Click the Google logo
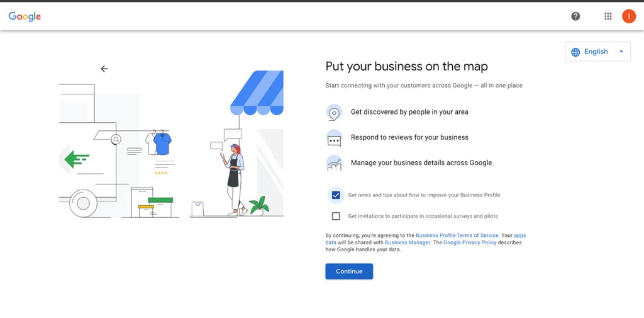Image resolution: width=644 pixels, height=318 pixels. point(25,16)
